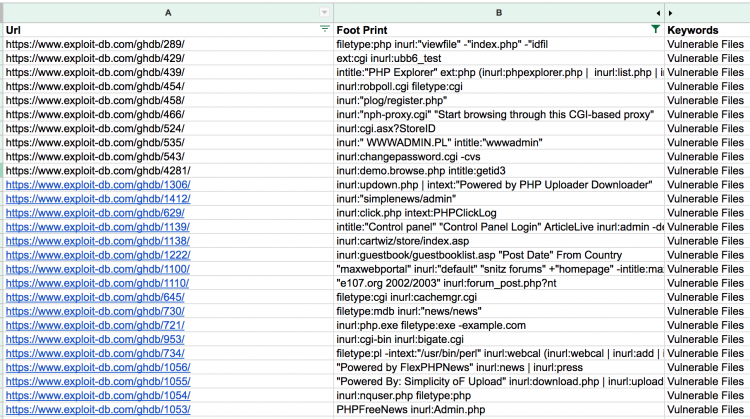
Task: Click cell 'filetype:mdb inurl:"news/news"'
Action: pos(499,311)
